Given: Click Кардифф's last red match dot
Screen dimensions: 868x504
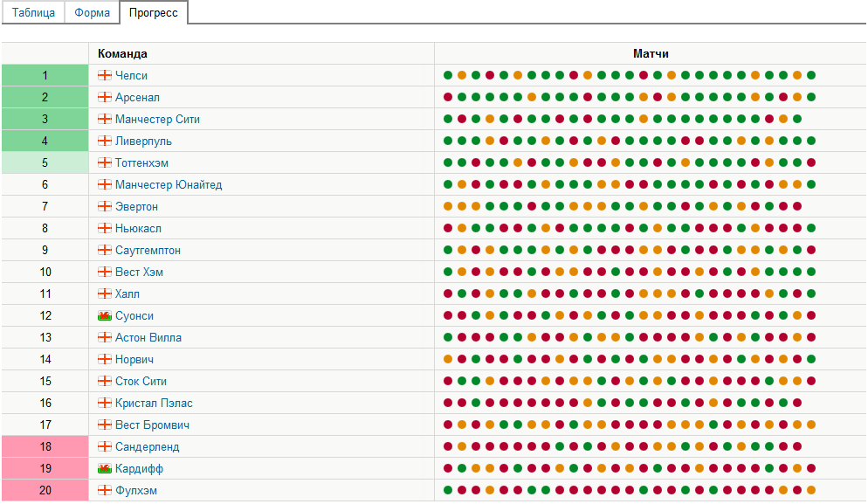Looking at the screenshot, I should (811, 468).
